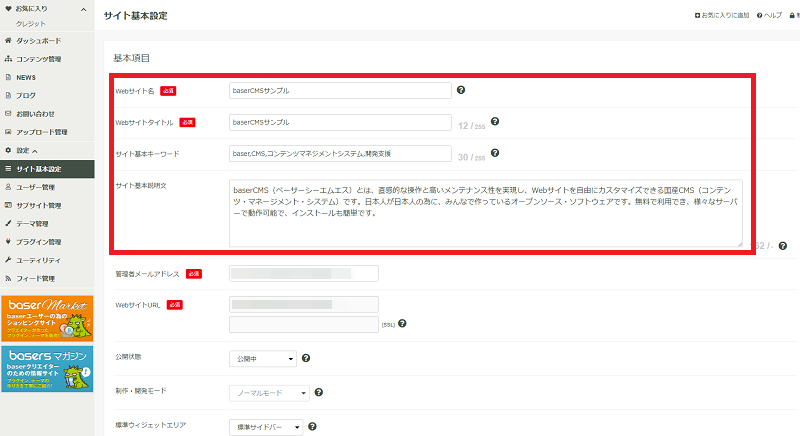Click help icon beside Webサイトタイトル counter
Screen dimensions: 800x436
click(x=495, y=121)
